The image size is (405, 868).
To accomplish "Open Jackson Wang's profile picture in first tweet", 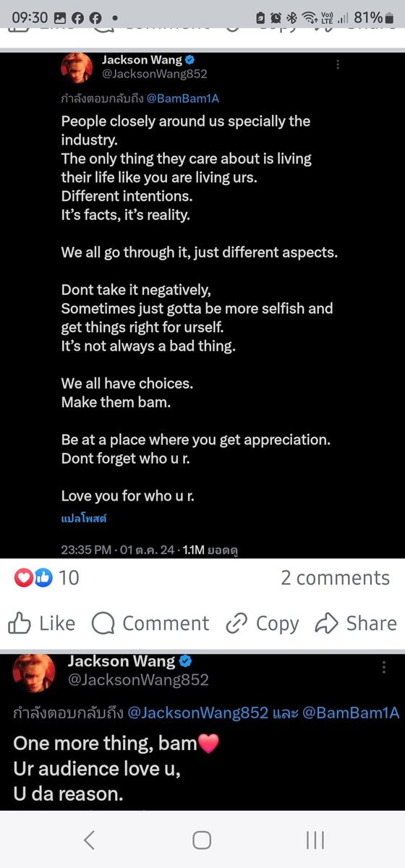I will pyautogui.click(x=75, y=68).
